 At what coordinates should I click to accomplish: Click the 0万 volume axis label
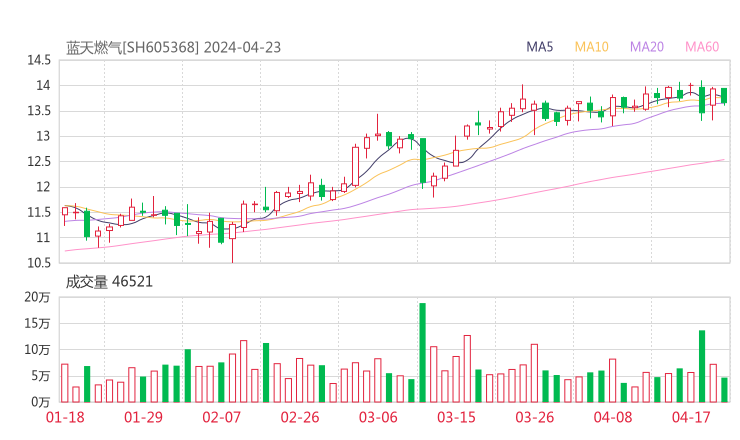tap(41, 402)
